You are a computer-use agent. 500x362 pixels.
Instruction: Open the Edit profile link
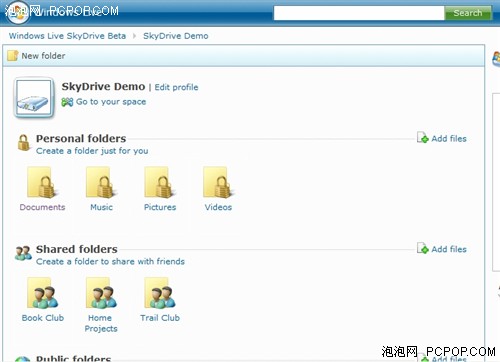point(176,87)
